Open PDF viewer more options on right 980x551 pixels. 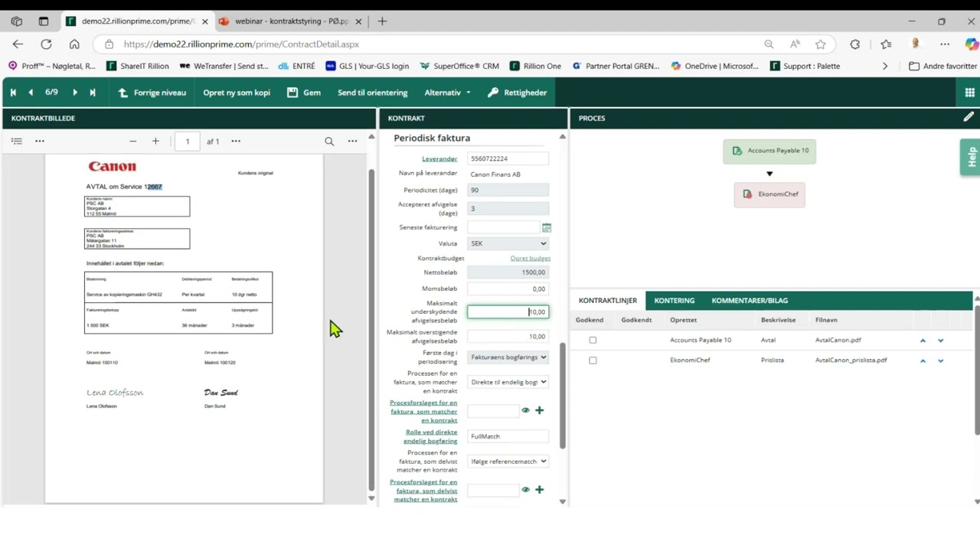(352, 141)
